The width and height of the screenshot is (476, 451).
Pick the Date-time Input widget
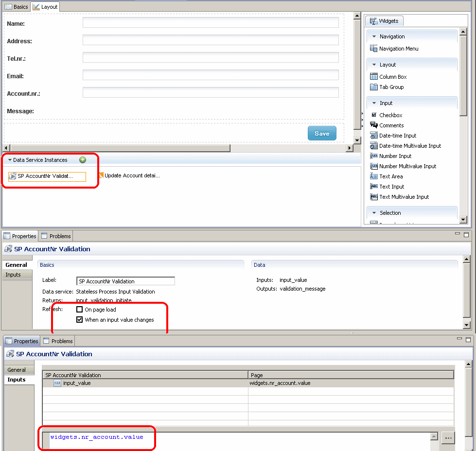[393, 136]
